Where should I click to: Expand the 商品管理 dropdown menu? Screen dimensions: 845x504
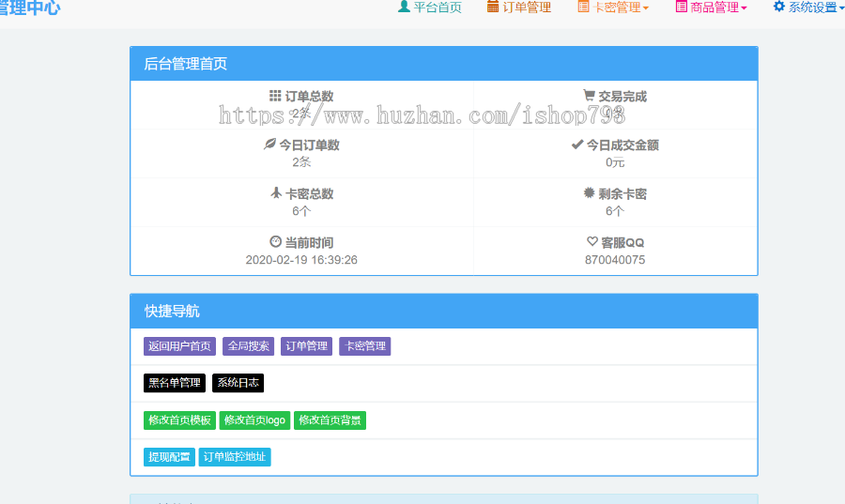click(x=718, y=8)
